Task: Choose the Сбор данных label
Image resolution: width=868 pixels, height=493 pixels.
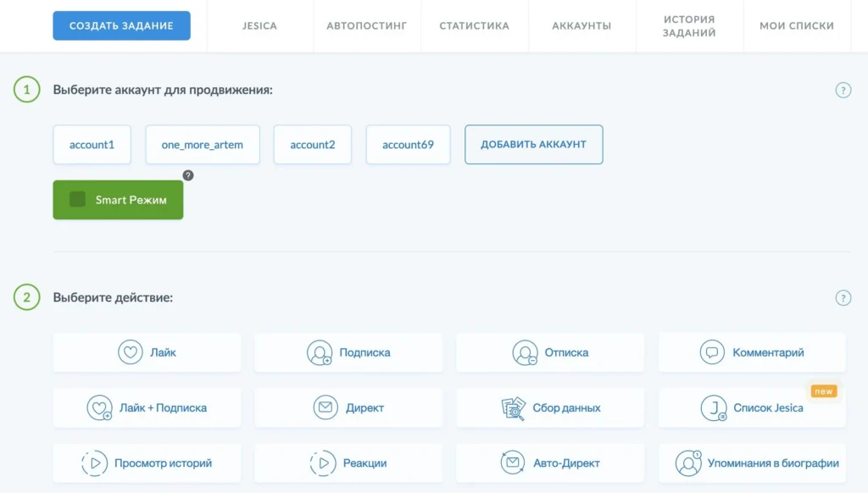Action: (x=566, y=407)
